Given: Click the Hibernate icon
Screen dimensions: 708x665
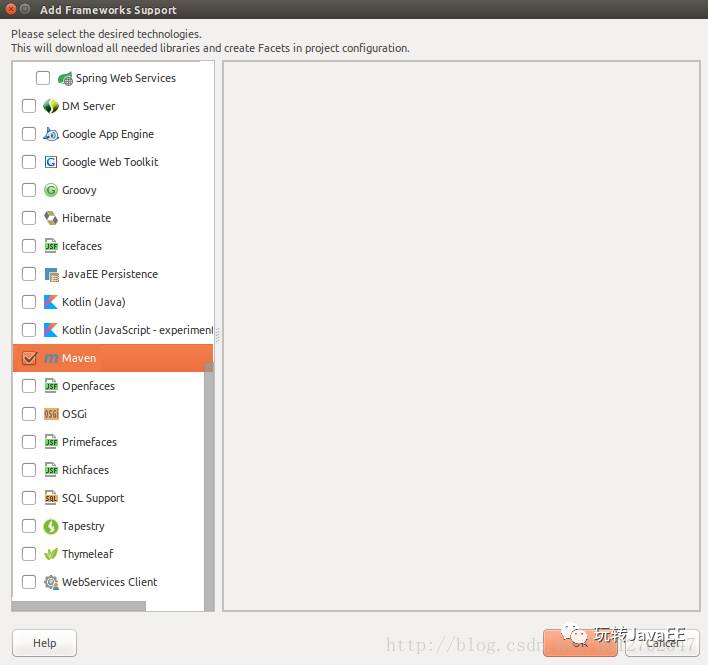Looking at the screenshot, I should click(51, 218).
